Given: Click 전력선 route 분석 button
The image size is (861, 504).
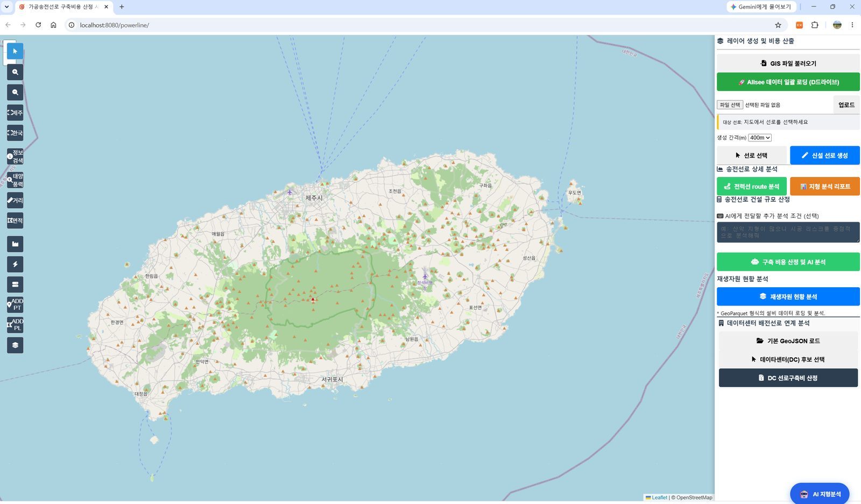Looking at the screenshot, I should [752, 186].
